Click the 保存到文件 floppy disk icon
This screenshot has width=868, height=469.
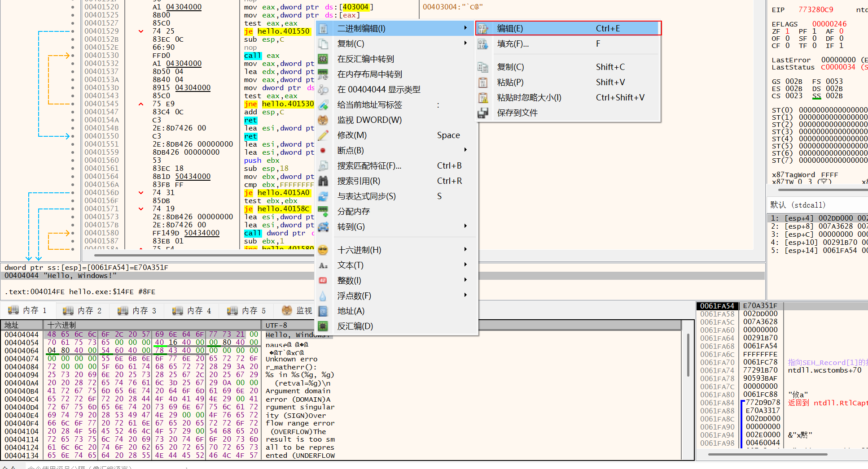tap(483, 113)
